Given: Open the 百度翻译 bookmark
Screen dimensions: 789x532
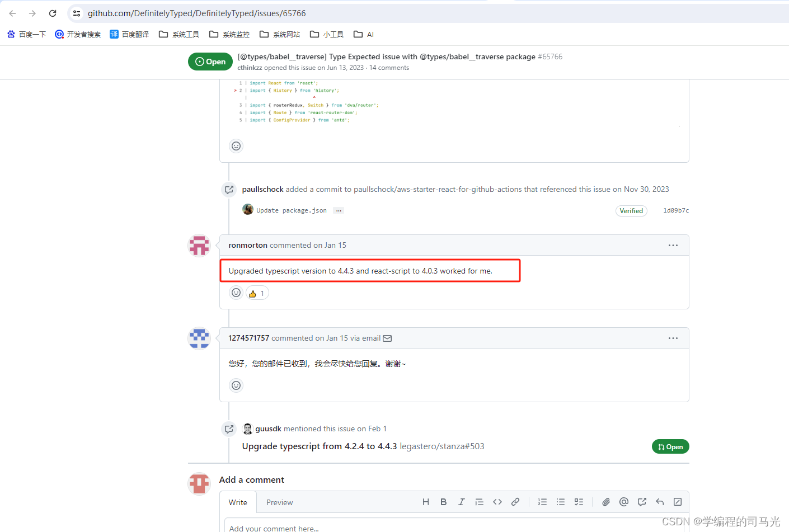Looking at the screenshot, I should pyautogui.click(x=129, y=34).
